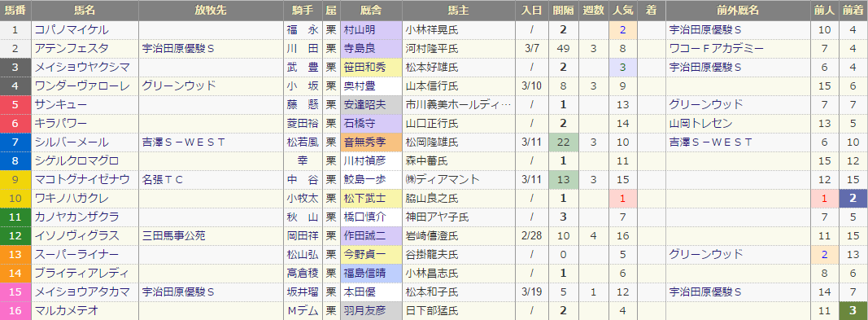Click the green 22 interval cell
Image resolution: width=868 pixels, height=320 pixels.
click(564, 142)
